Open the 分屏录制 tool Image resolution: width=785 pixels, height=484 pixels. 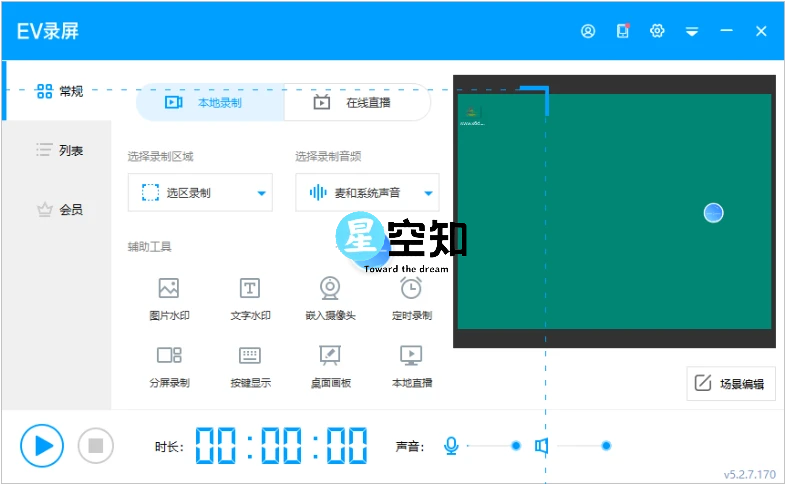(169, 366)
